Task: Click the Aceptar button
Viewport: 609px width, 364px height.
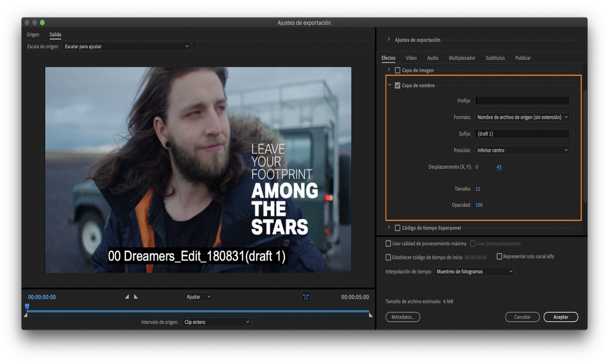Action: [x=560, y=317]
